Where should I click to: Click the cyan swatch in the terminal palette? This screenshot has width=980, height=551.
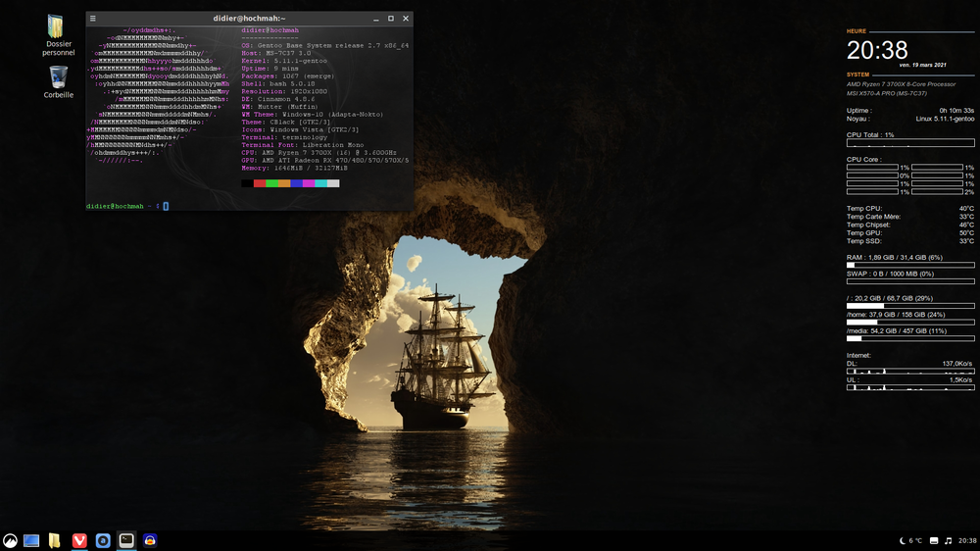coord(321,183)
